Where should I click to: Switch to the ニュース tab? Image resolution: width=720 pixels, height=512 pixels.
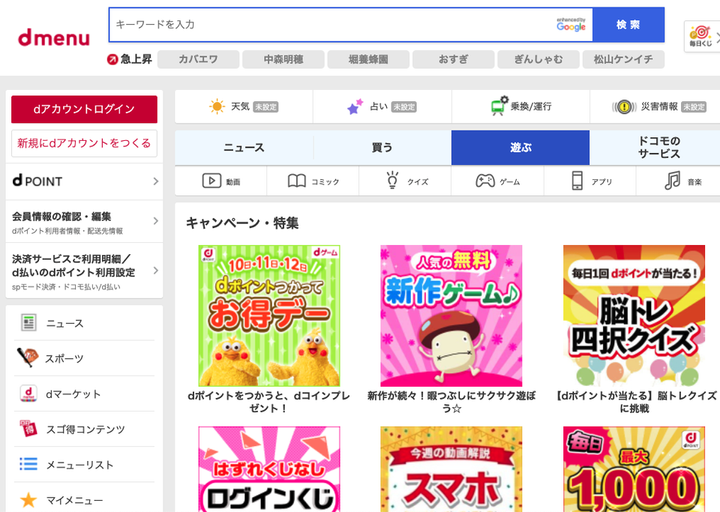[x=244, y=147]
